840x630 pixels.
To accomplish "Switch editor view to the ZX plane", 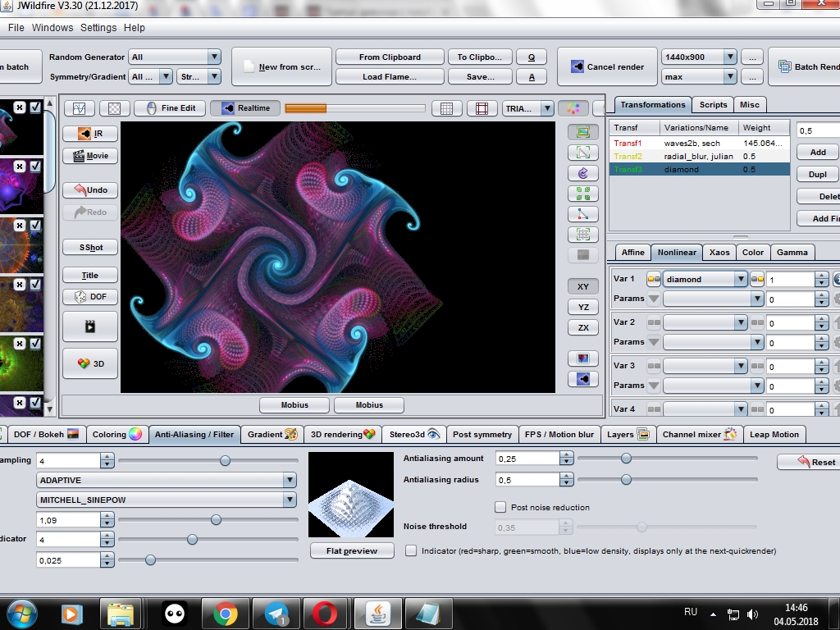I will [583, 327].
